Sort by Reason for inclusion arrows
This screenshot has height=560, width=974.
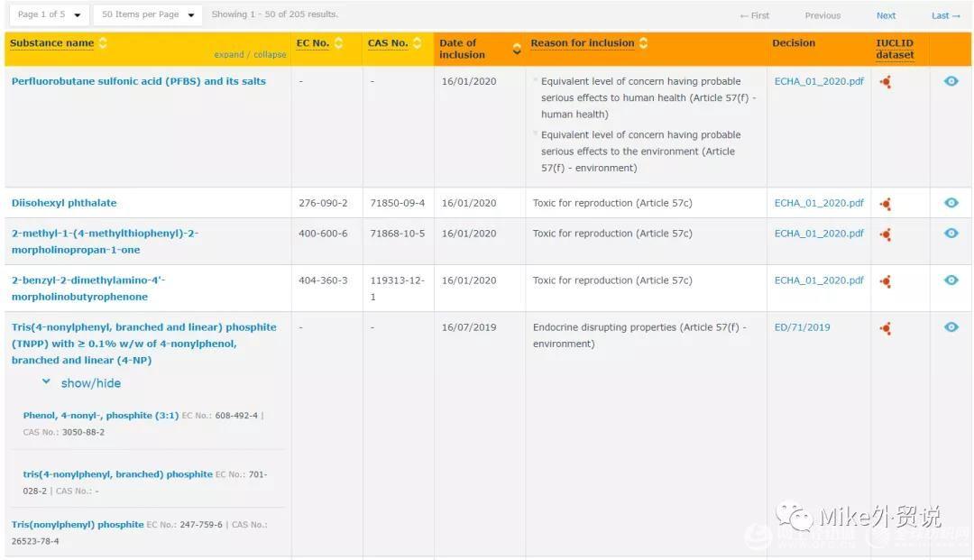pyautogui.click(x=644, y=43)
